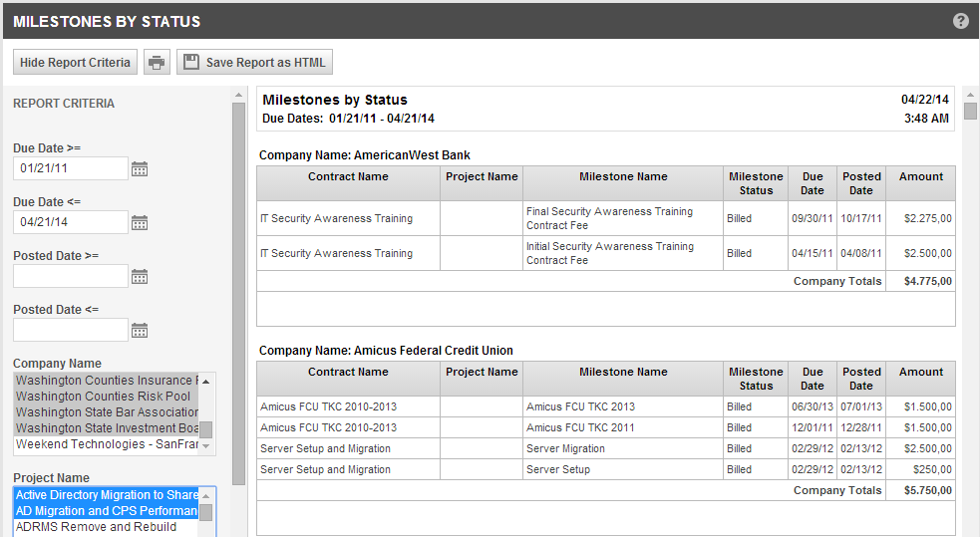Select Weekend Technologies - SanFran company
This screenshot has width=980, height=537.
tap(107, 444)
